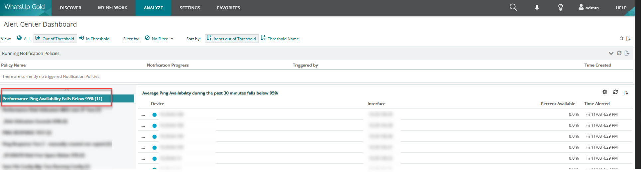Refresh the Ping Availability threshold results
The image size is (644, 172).
coord(615,92)
